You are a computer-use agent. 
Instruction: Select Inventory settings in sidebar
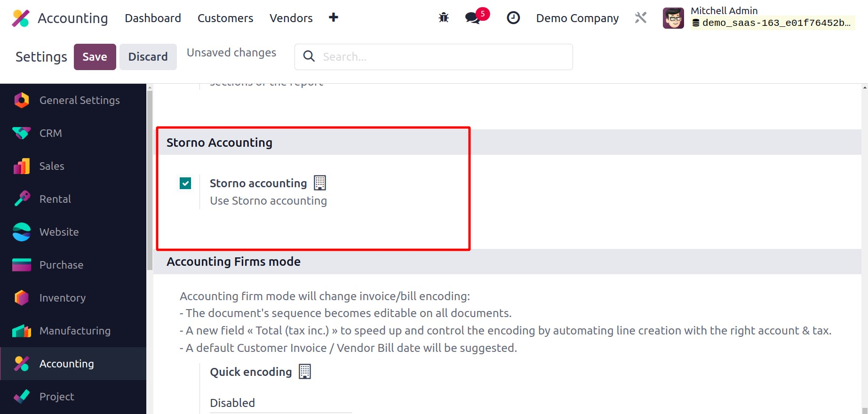click(x=62, y=298)
